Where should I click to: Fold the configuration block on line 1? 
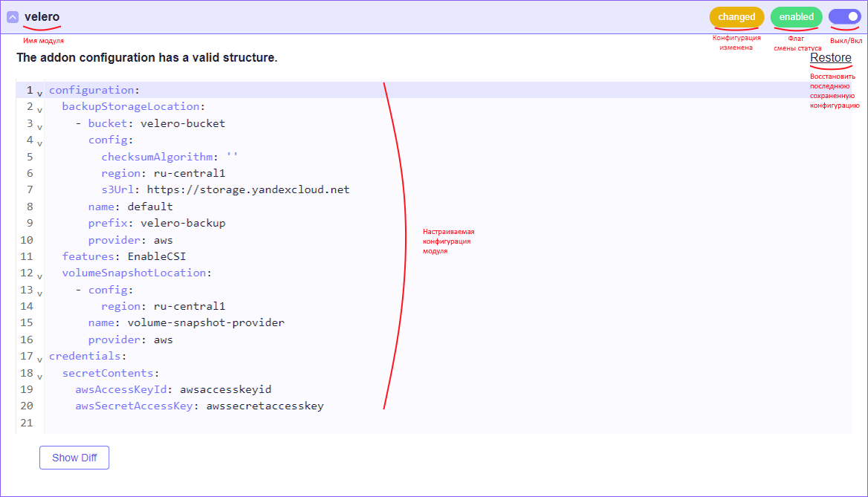click(x=39, y=94)
